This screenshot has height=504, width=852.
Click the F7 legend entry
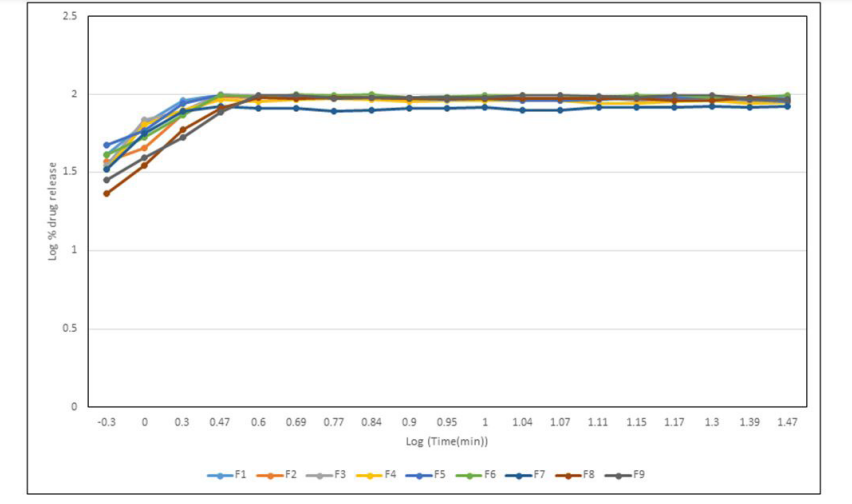click(525, 475)
